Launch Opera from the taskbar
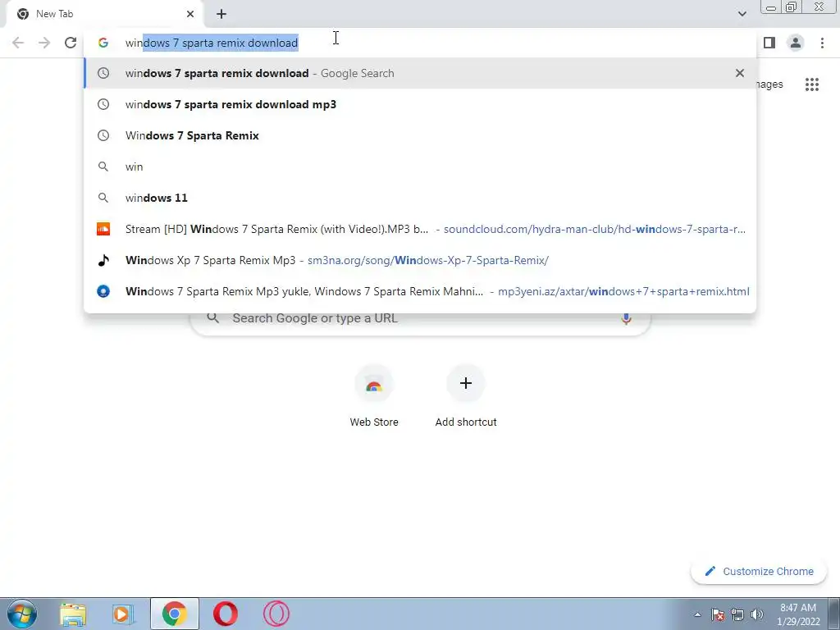This screenshot has width=840, height=630. click(226, 614)
